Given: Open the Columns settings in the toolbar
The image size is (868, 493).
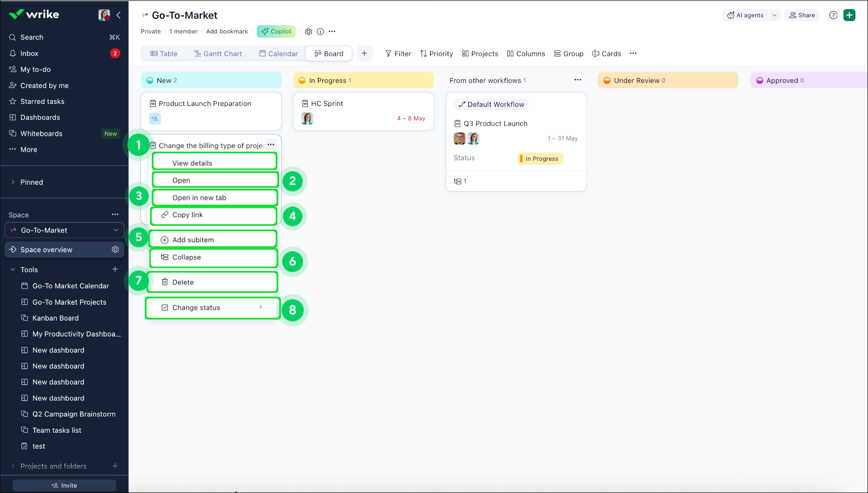Looking at the screenshot, I should [526, 54].
